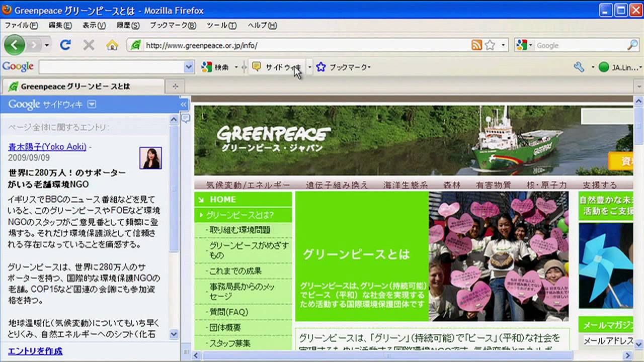The width and height of the screenshot is (644, 362).
Task: Click the HOME sidebar link
Action: pos(243,199)
